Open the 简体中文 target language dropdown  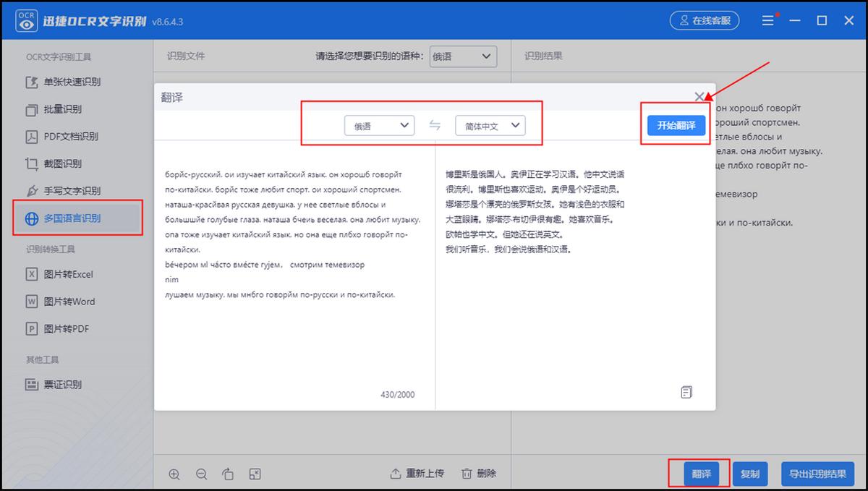click(490, 124)
